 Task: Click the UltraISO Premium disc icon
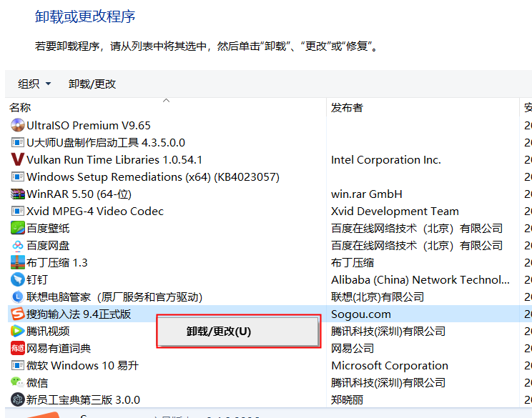tap(18, 126)
